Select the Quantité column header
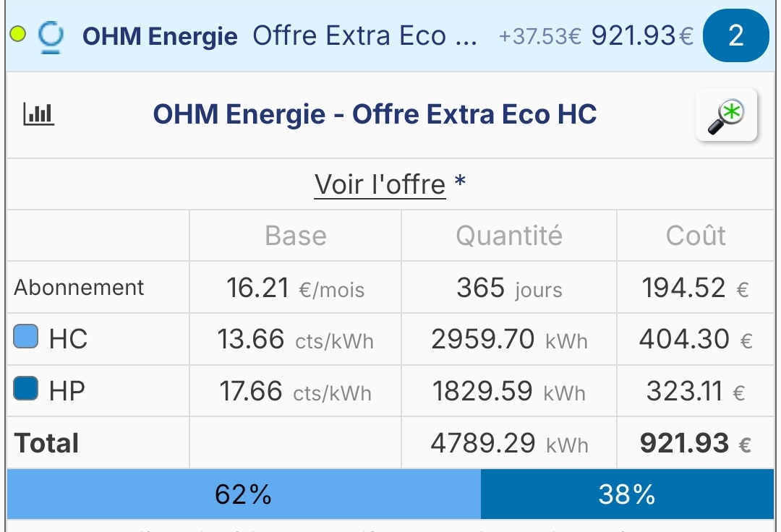This screenshot has height=532, width=781. click(x=509, y=236)
